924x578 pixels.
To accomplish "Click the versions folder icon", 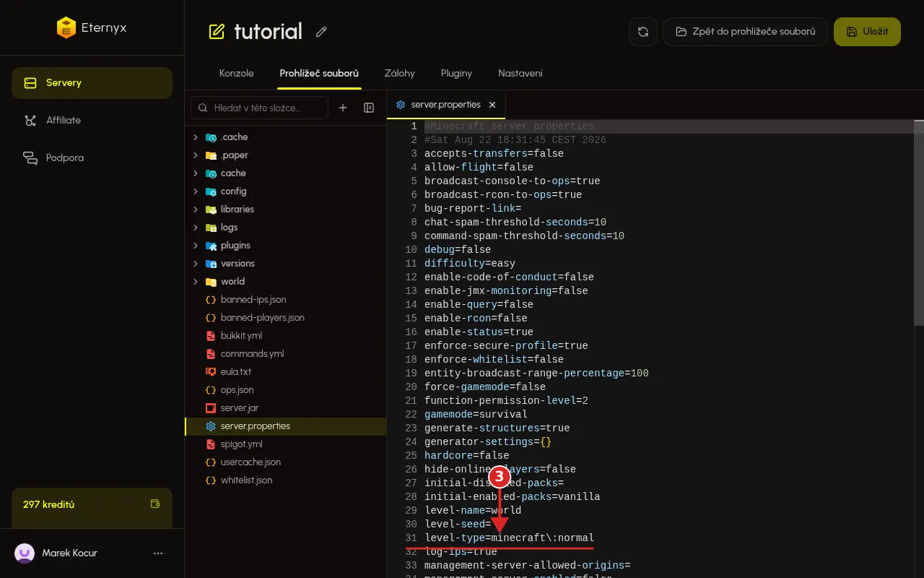I will pos(211,264).
